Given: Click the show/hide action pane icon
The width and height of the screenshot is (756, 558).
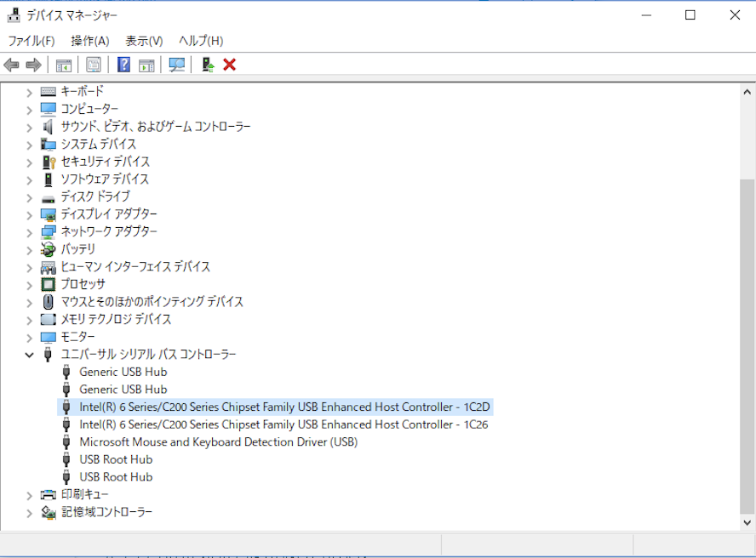Looking at the screenshot, I should tap(146, 65).
